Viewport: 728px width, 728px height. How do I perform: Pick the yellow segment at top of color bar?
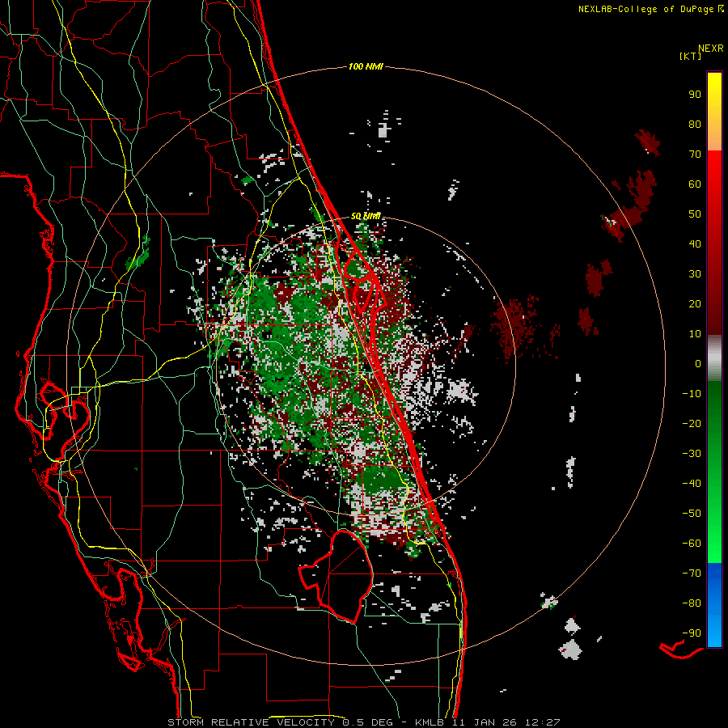tap(714, 112)
